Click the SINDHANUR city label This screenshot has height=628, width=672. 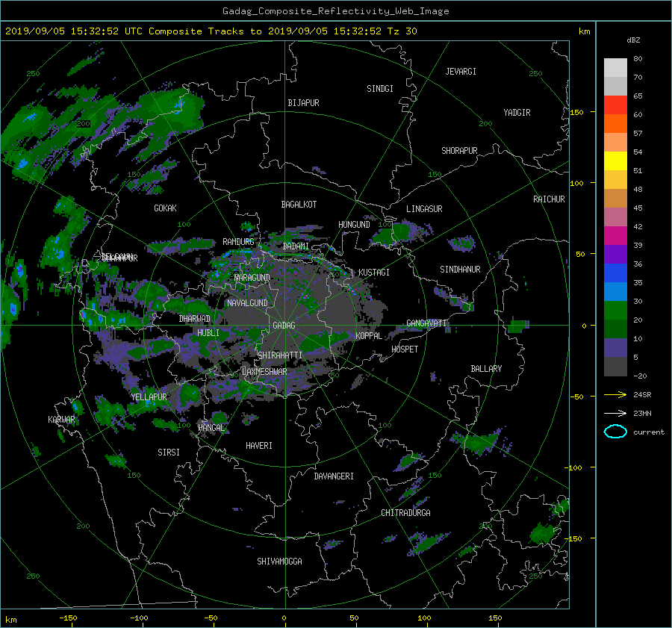point(460,270)
